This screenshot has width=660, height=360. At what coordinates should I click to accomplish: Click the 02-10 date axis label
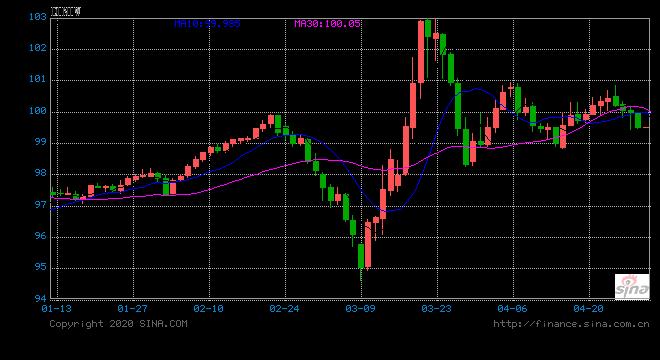pos(208,309)
